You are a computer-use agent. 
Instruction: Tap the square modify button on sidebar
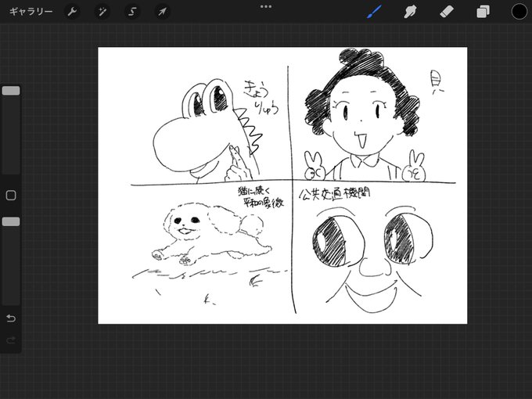coord(11,196)
